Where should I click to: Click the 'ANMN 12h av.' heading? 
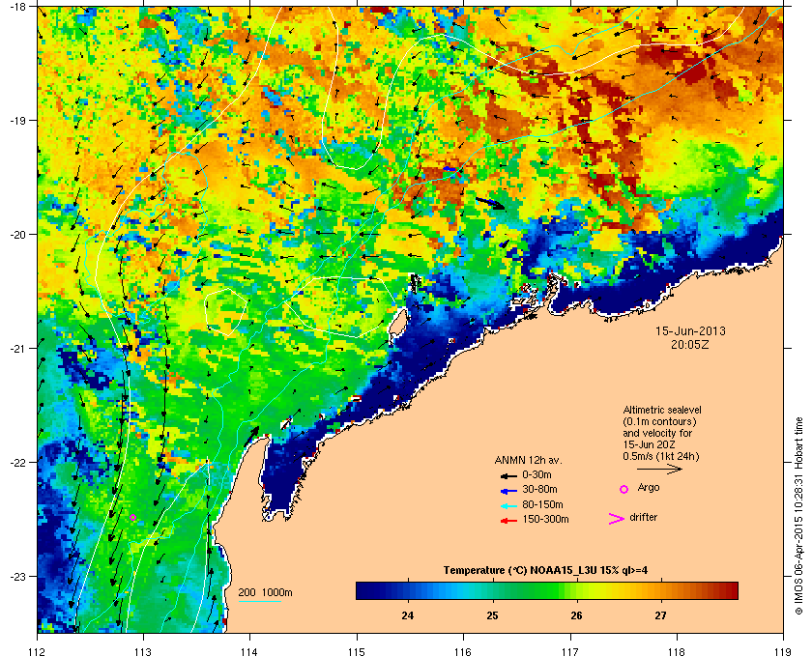[528, 460]
